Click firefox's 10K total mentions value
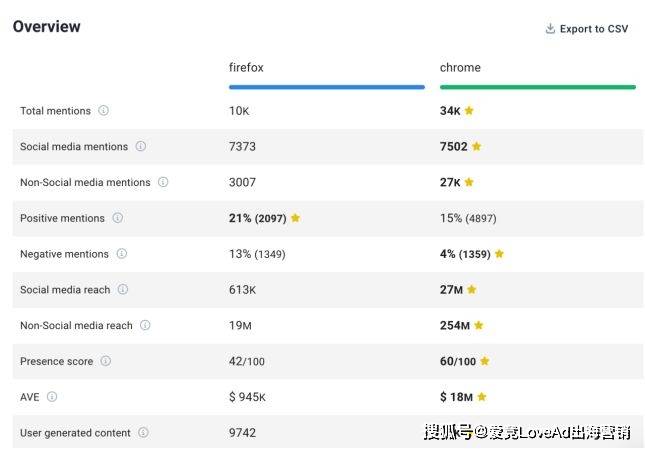 pos(239,111)
